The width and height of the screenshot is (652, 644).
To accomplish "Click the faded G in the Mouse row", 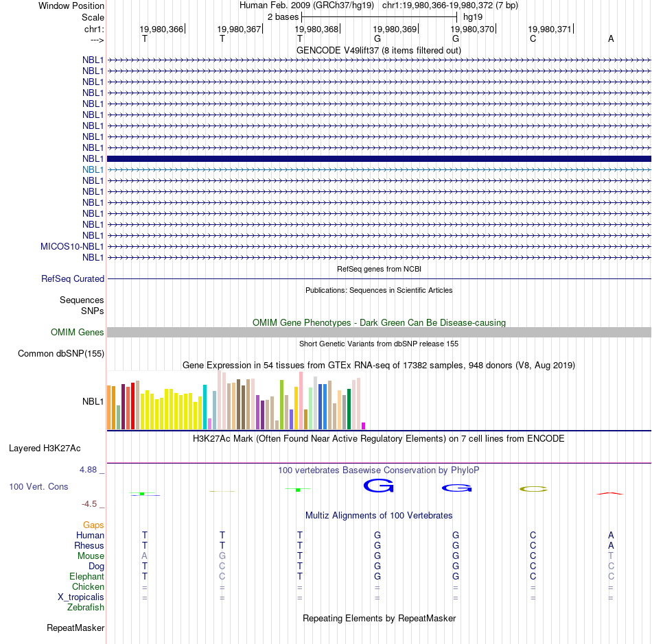I will click(x=222, y=556).
